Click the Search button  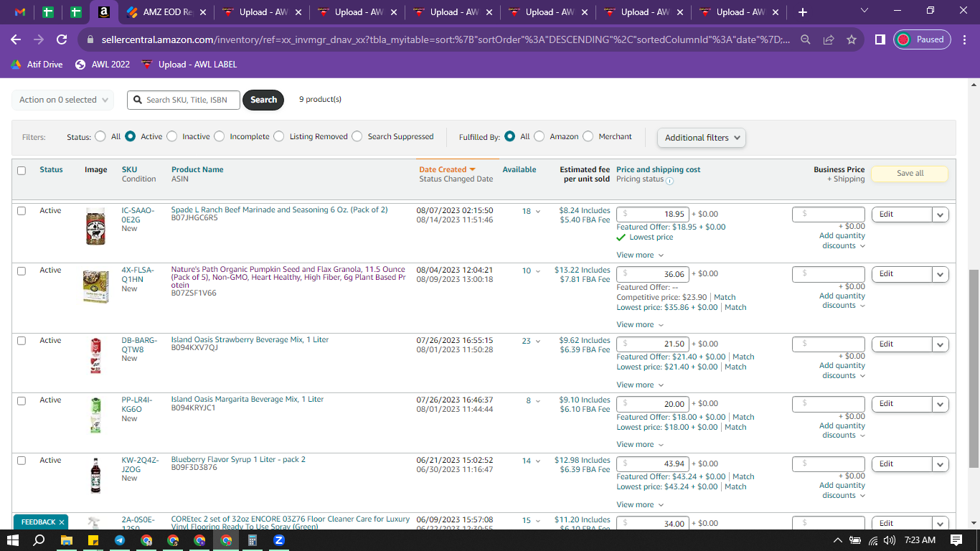point(263,100)
